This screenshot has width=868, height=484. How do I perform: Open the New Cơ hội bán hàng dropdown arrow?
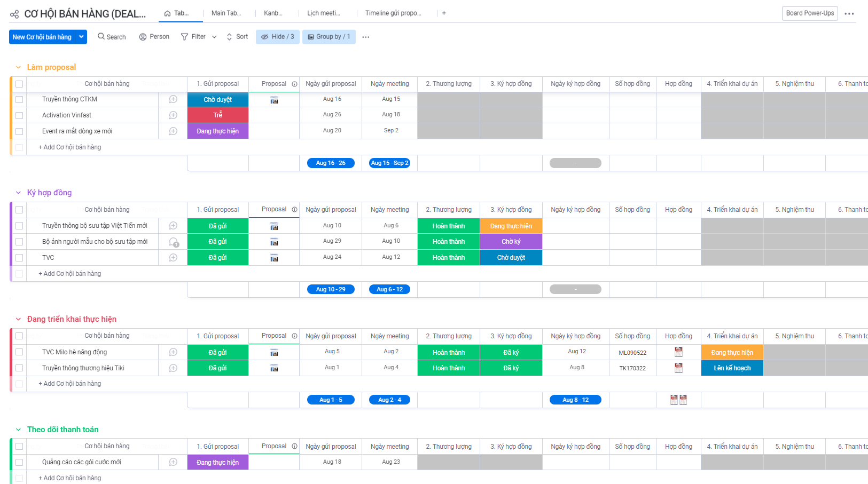[x=81, y=37]
